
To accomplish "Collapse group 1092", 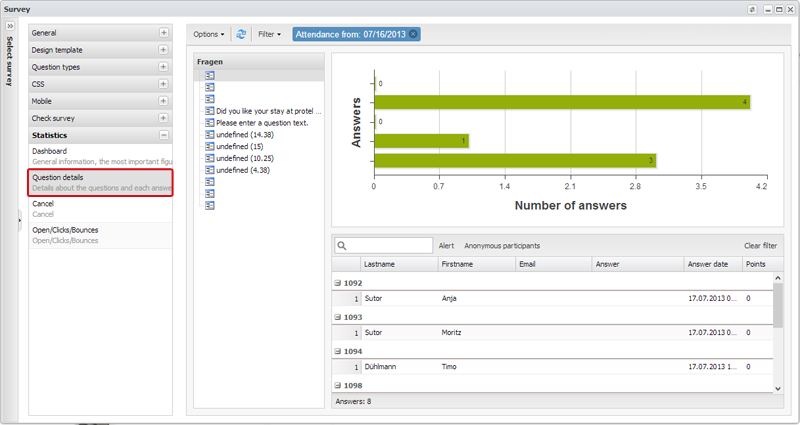I will point(337,283).
